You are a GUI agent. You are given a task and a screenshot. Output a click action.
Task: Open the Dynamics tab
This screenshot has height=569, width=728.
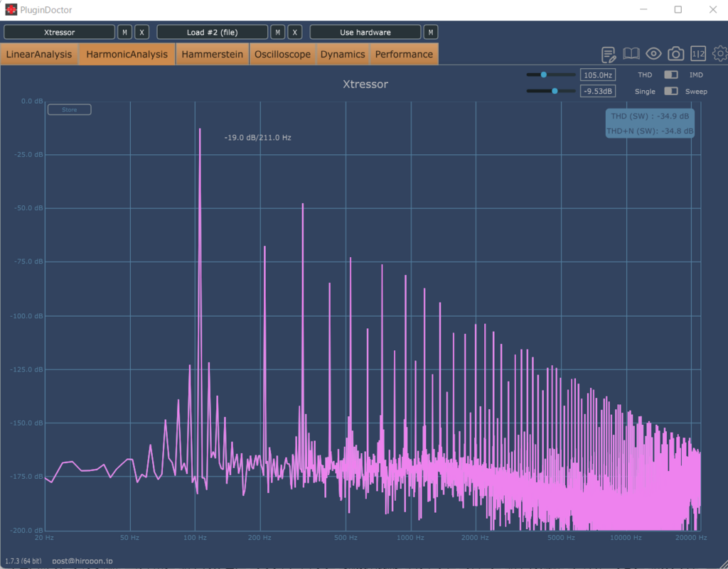pyautogui.click(x=343, y=54)
